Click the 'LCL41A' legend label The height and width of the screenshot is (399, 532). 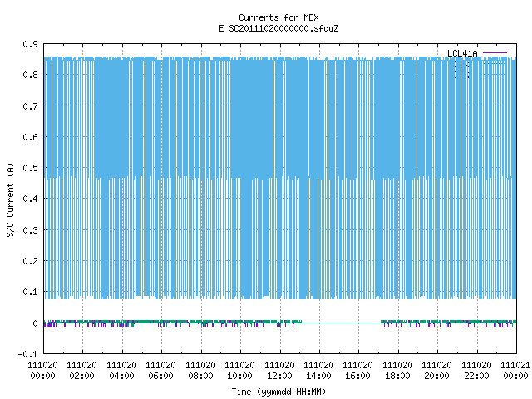point(462,53)
